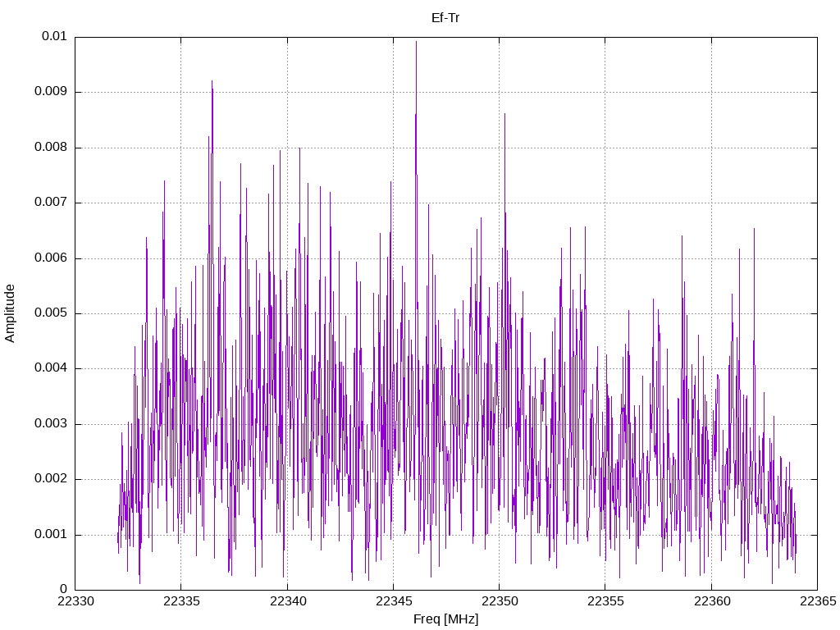Click the 0.009 y-axis tick label
840x630 pixels.
click(x=51, y=92)
